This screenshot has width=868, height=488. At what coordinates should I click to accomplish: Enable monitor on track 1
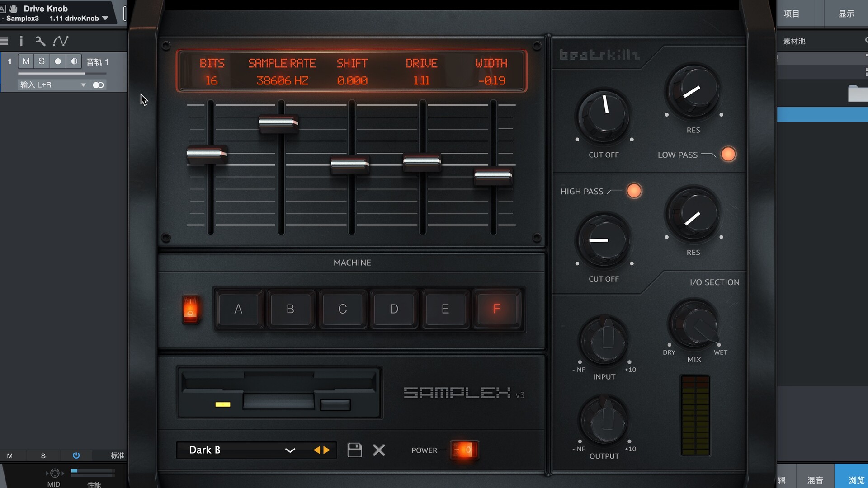74,61
